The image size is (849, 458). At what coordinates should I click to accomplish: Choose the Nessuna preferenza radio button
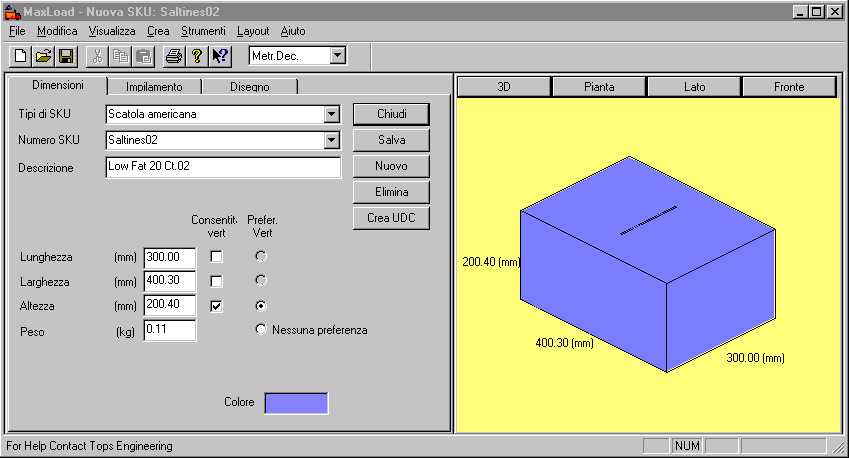point(261,329)
